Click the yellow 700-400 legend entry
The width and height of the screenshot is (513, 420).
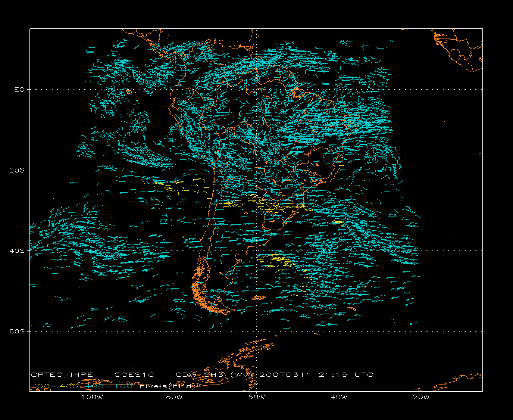pyautogui.click(x=54, y=386)
